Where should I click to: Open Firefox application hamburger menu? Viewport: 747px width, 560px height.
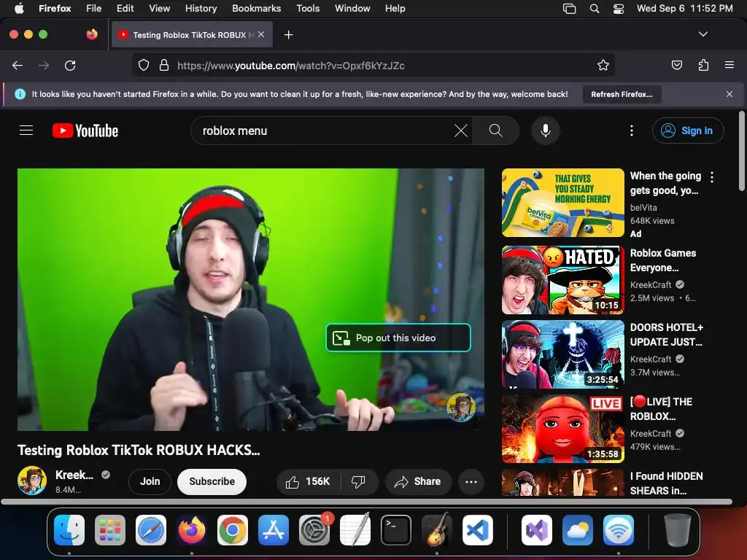click(x=729, y=65)
